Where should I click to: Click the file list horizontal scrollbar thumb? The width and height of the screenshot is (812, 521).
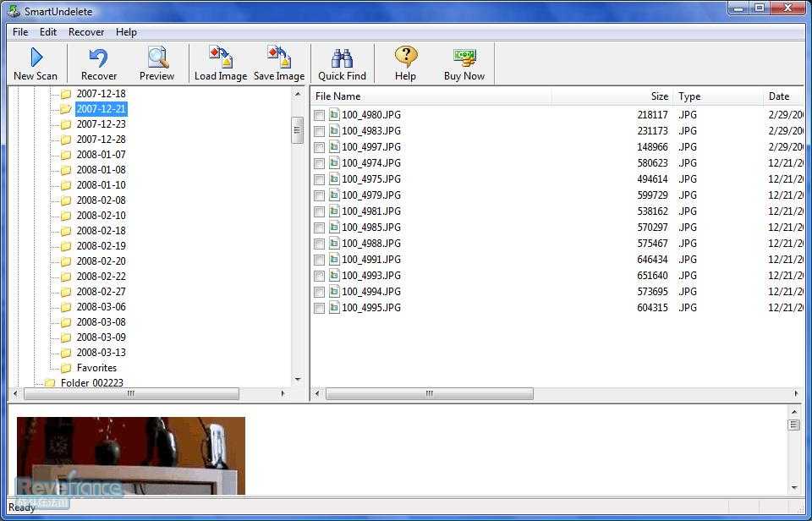[429, 394]
